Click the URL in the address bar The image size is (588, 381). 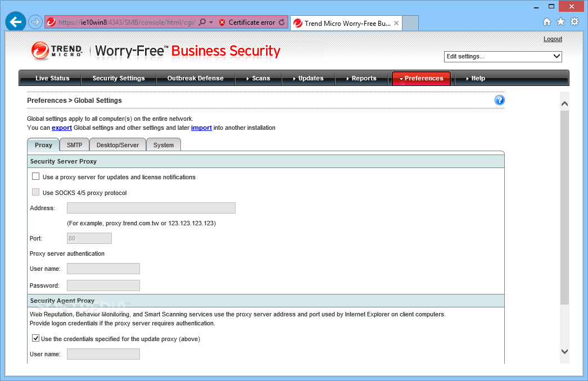pos(126,22)
